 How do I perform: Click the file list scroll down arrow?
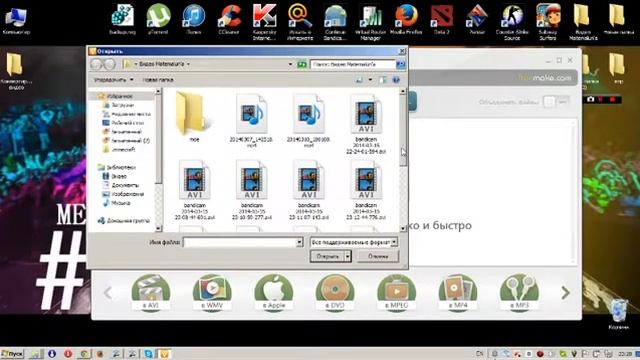point(403,228)
